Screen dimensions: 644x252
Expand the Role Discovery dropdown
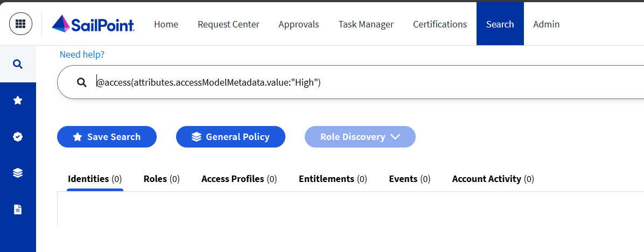(360, 137)
